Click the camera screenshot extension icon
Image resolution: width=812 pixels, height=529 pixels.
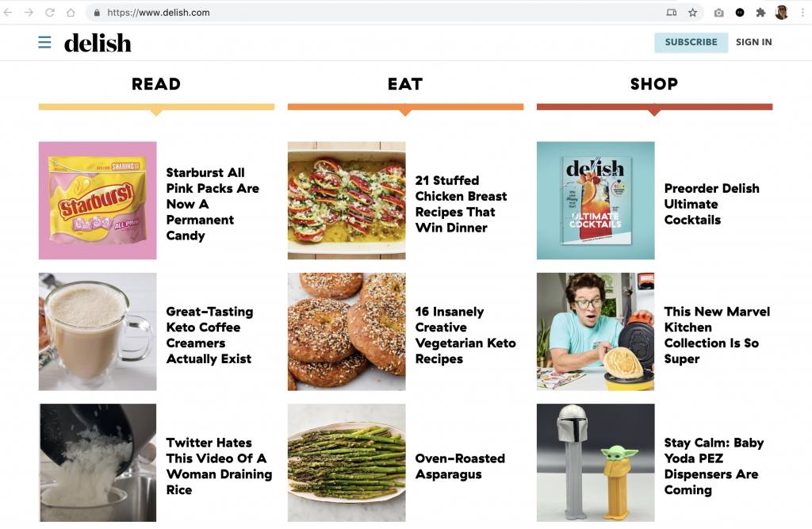(x=718, y=13)
